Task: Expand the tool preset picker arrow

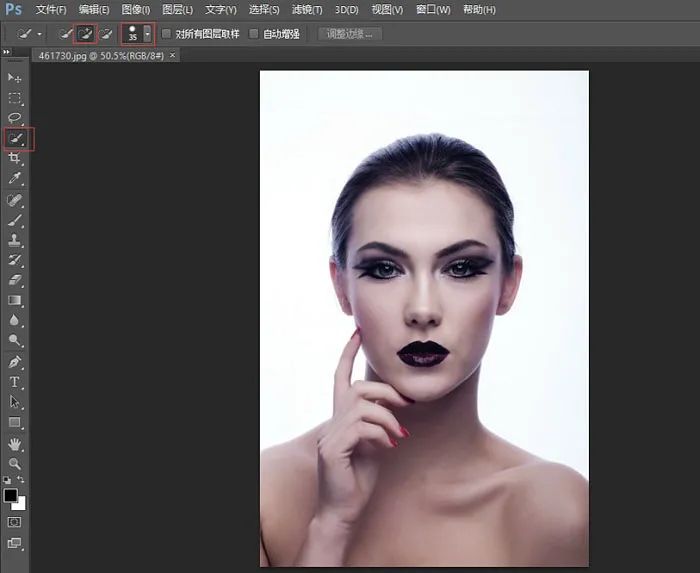Action: coord(39,33)
